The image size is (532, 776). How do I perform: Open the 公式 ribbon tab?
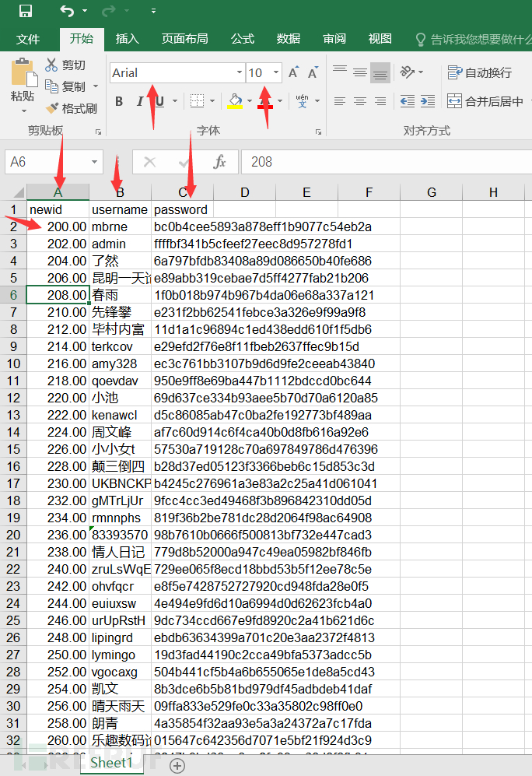point(242,39)
